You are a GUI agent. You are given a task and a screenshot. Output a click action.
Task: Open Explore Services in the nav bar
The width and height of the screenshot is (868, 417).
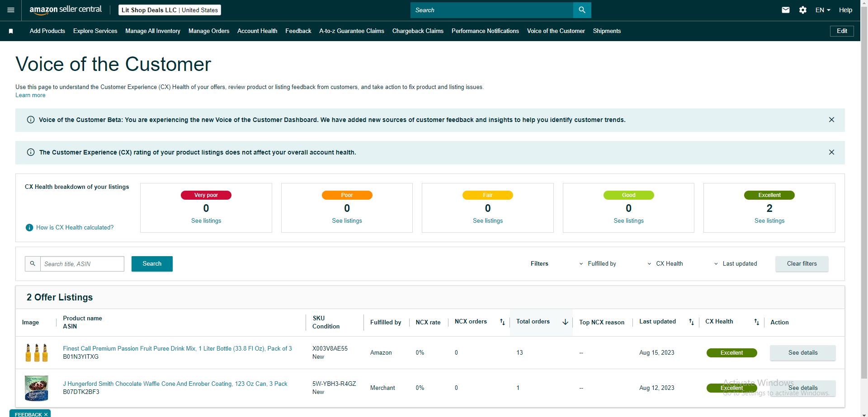coord(95,31)
